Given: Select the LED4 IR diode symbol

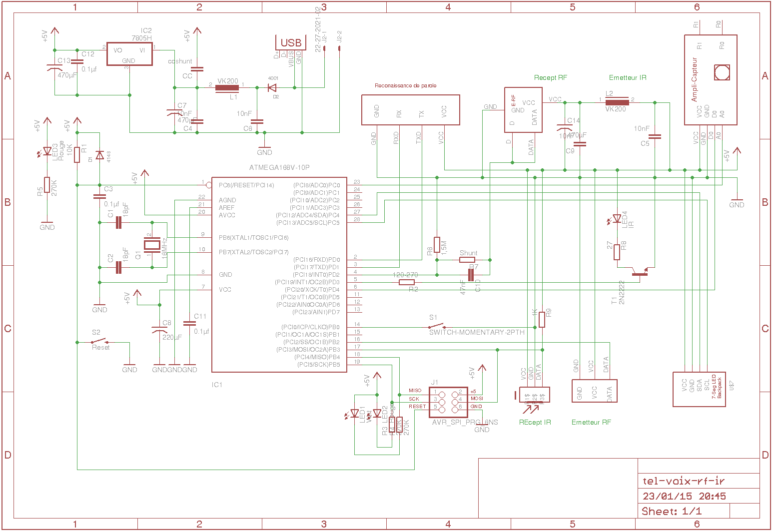Looking at the screenshot, I should pos(617,218).
